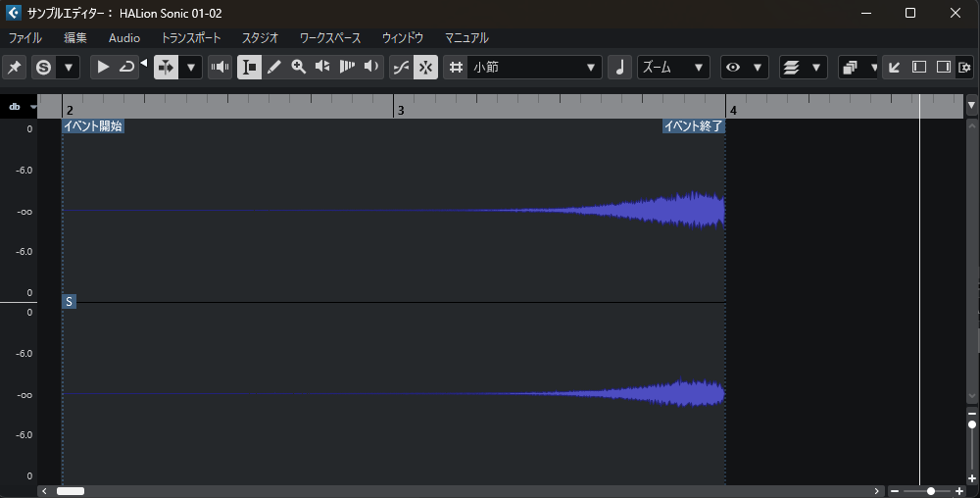Click the pin icon in the toolbar
The height and width of the screenshot is (498, 980).
pos(15,67)
